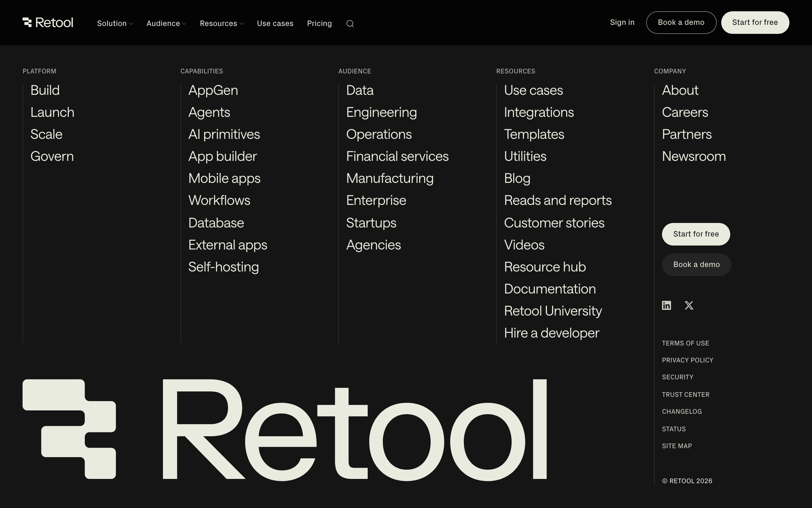Expand the Resources dropdown in the navbar
Image resolution: width=812 pixels, height=508 pixels.
coord(222,23)
